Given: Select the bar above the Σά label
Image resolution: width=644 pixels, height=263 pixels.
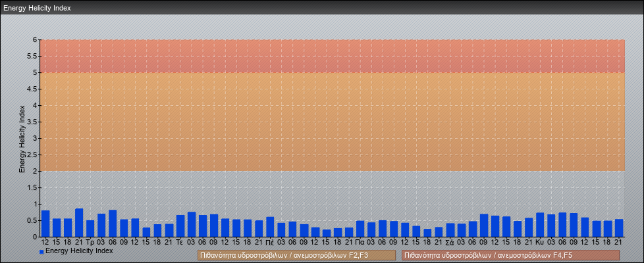Looking at the screenshot, I should pos(450,230).
